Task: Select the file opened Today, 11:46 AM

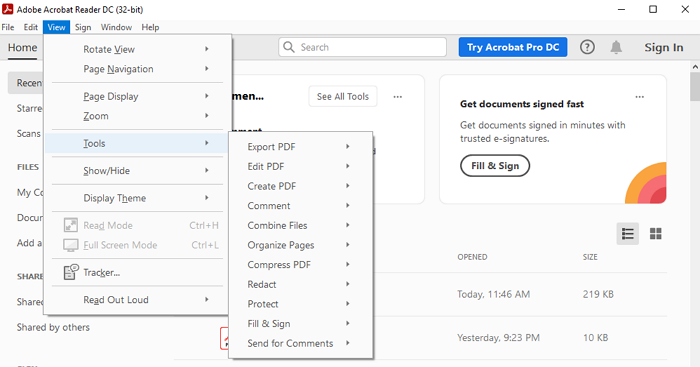Action: pos(493,294)
